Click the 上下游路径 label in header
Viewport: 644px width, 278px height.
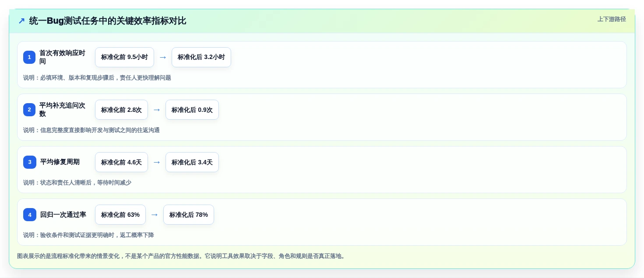pos(612,19)
